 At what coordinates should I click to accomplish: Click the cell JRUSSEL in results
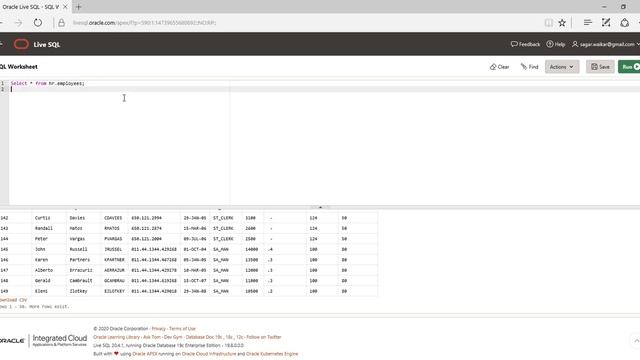pos(113,249)
